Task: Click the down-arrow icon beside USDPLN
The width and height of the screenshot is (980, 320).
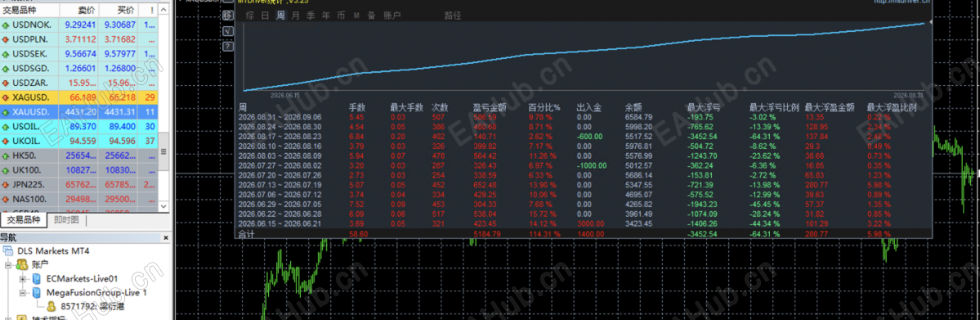Action: coord(6,39)
